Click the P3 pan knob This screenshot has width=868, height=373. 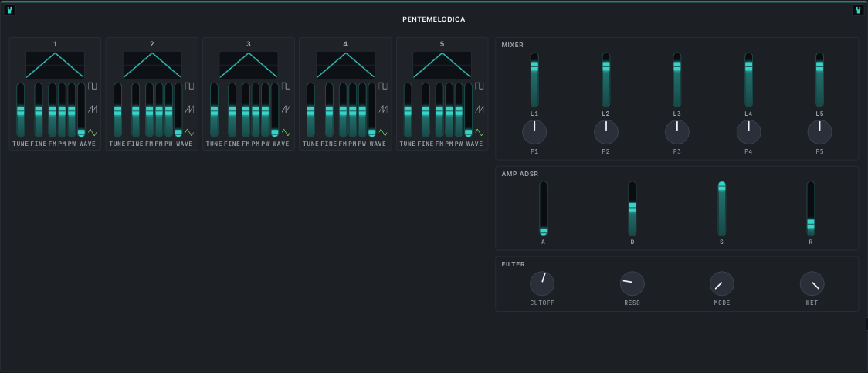tap(677, 132)
